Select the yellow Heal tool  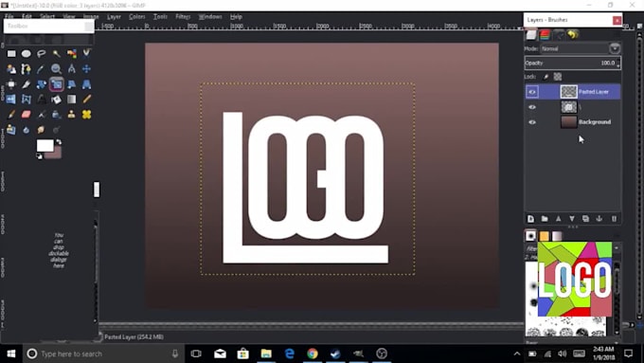click(x=86, y=115)
